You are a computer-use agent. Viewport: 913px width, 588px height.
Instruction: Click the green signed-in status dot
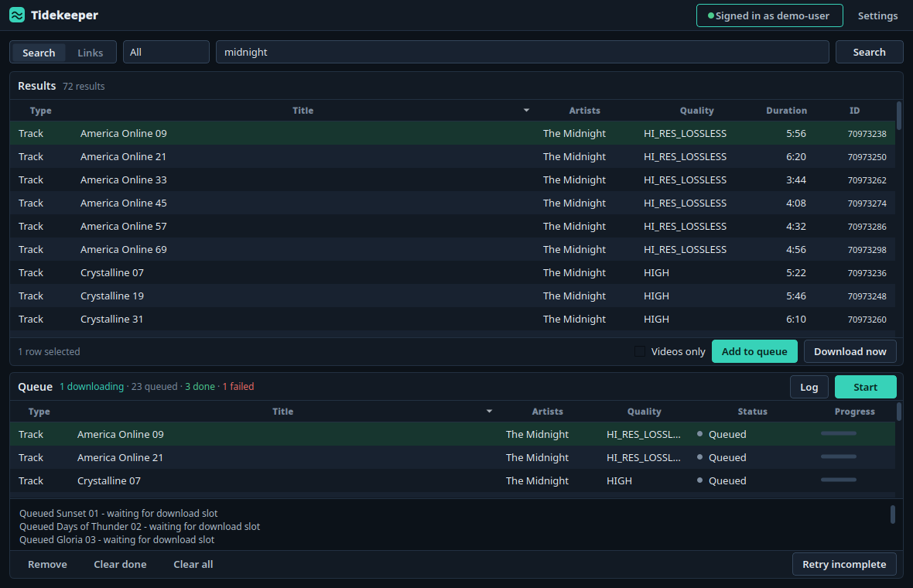pos(710,15)
